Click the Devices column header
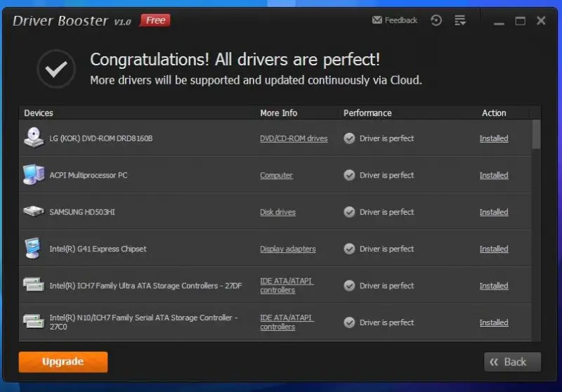The width and height of the screenshot is (562, 392). 39,113
